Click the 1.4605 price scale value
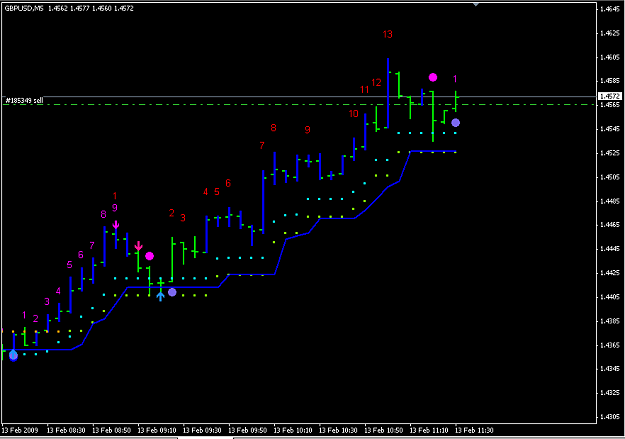Image resolution: width=625 pixels, height=439 pixels. coord(610,57)
